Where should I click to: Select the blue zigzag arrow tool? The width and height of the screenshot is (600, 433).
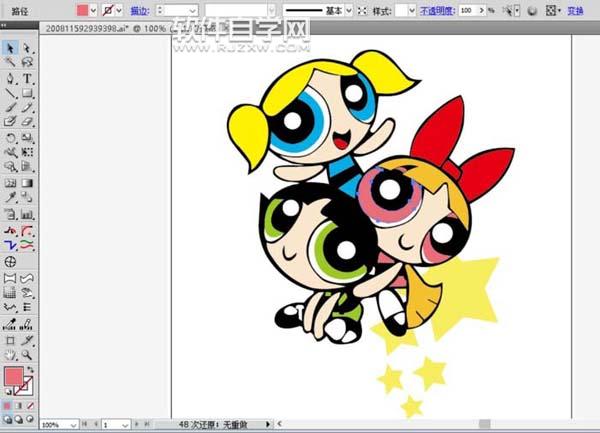(10, 245)
